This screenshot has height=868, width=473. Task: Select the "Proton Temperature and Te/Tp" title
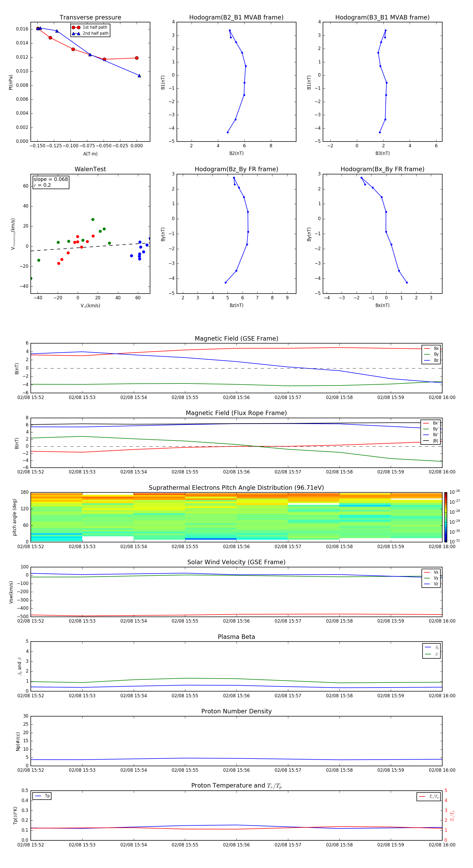(236, 786)
